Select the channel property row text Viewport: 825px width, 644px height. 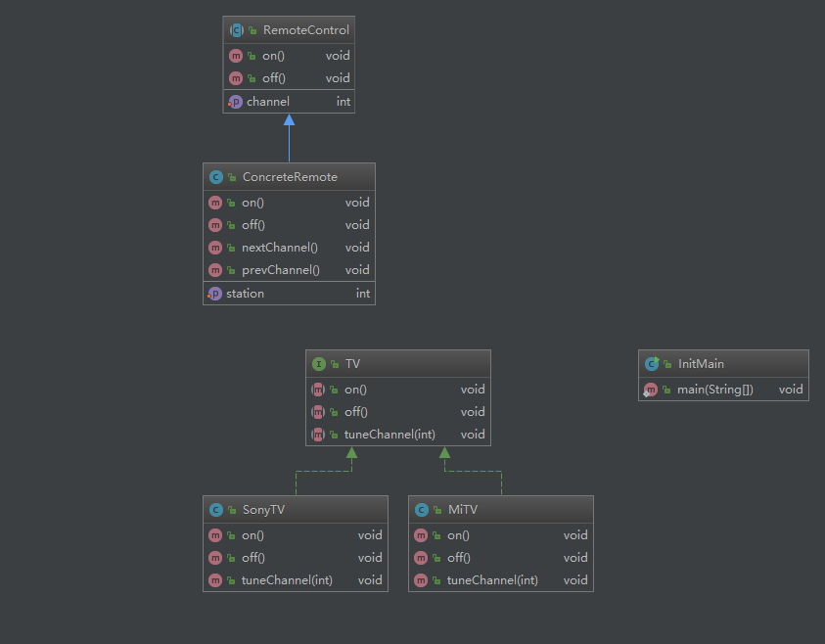[x=268, y=102]
